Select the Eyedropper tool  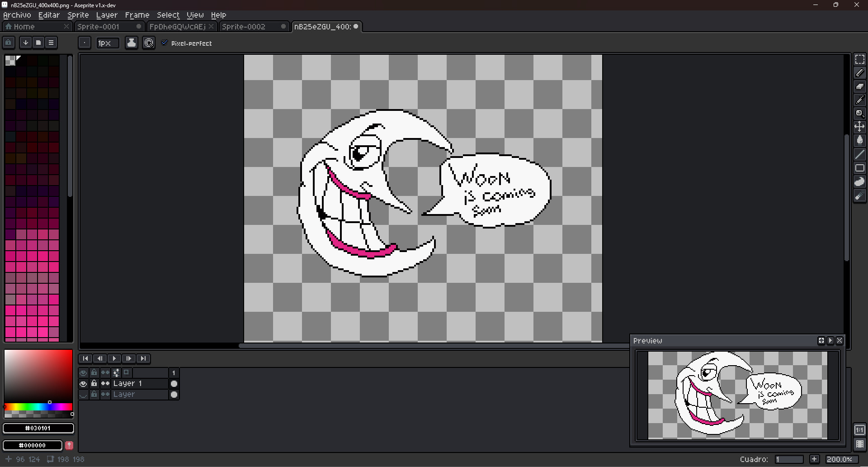point(859,100)
